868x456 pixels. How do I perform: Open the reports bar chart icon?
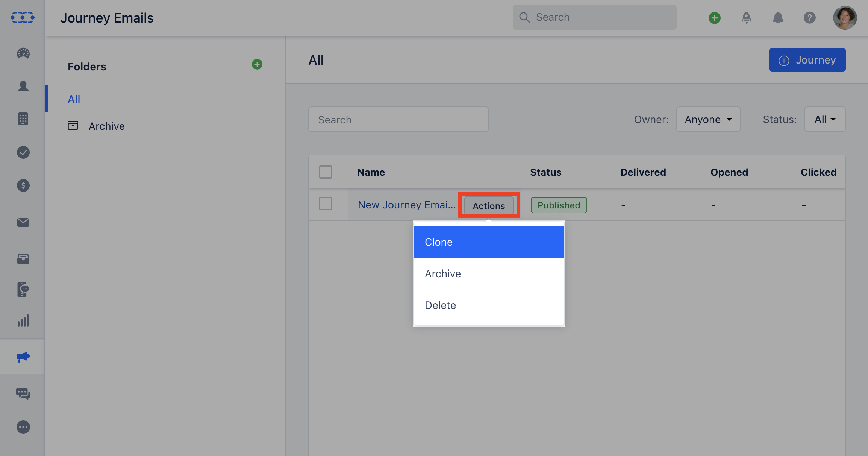click(x=23, y=321)
